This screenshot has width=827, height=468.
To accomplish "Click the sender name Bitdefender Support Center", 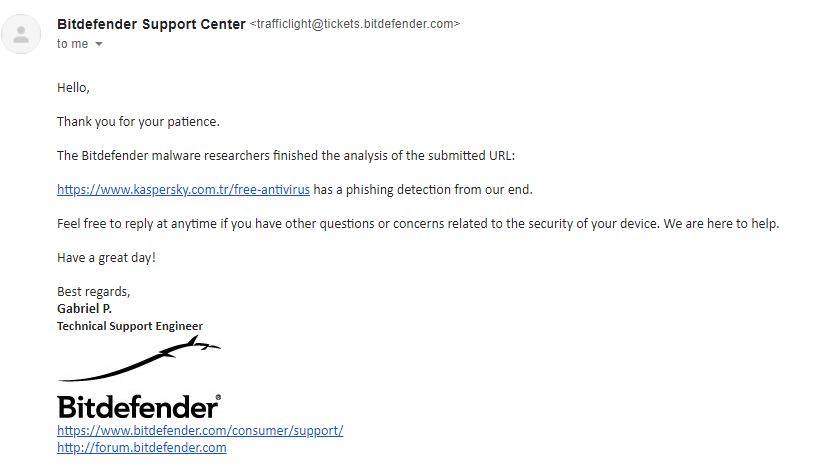I will coord(151,24).
